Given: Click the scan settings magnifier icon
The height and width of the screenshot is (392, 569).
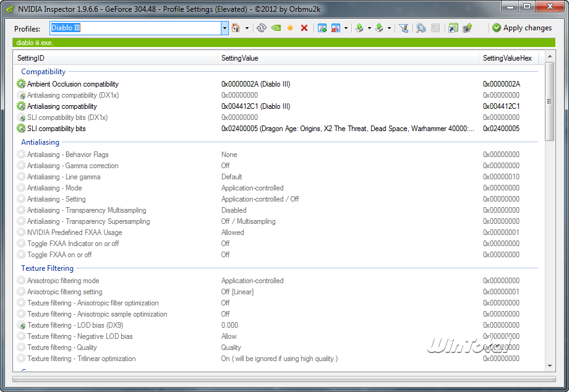Looking at the screenshot, I should tap(421, 28).
